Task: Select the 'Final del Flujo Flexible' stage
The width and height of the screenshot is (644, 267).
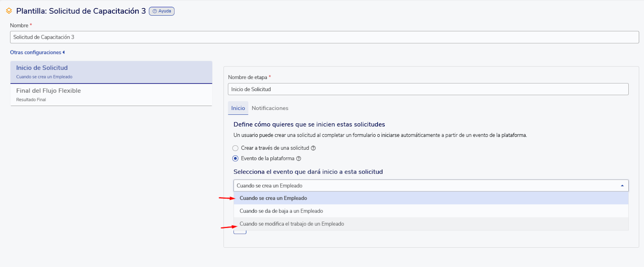Action: click(x=111, y=95)
